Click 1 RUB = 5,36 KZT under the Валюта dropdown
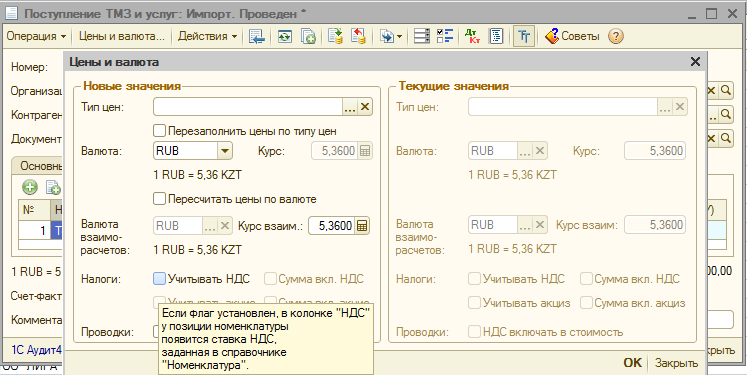This screenshot has height=375, width=747. [197, 175]
